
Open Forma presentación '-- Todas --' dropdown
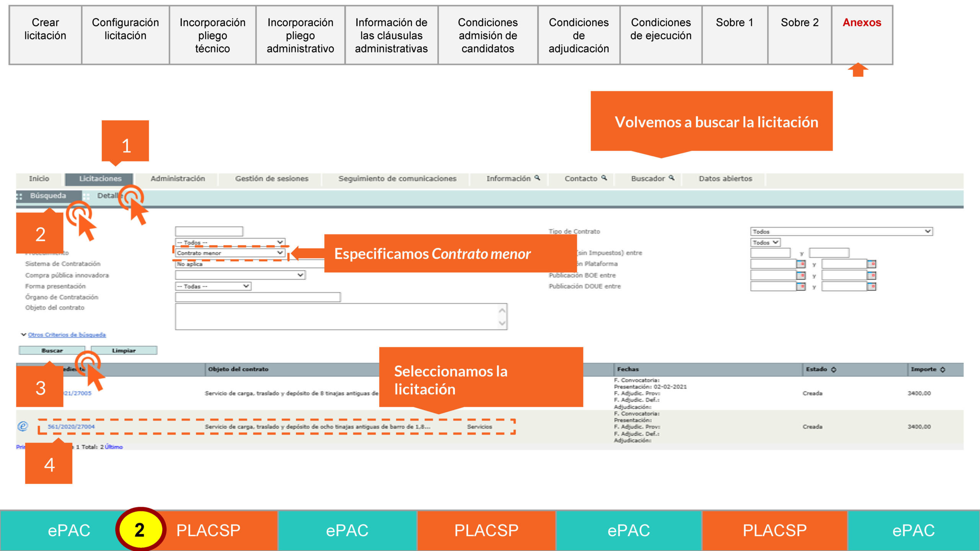click(213, 286)
